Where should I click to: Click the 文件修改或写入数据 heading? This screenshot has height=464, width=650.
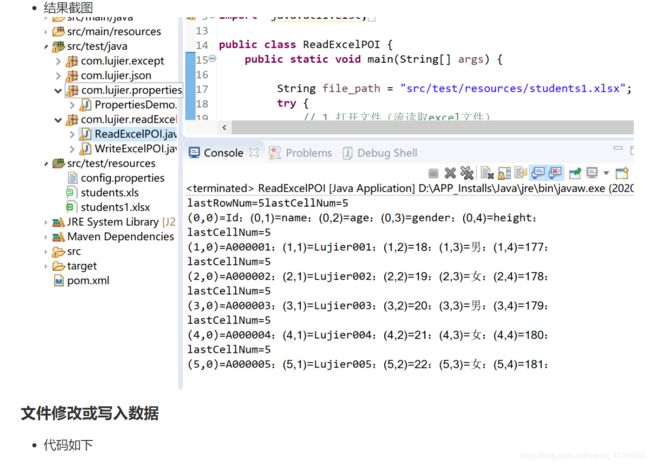[x=90, y=413]
